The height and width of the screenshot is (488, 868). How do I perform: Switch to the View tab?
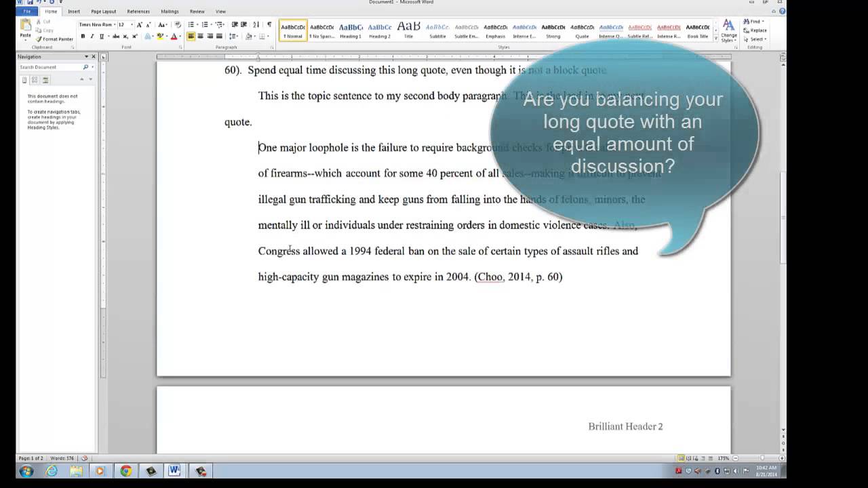pyautogui.click(x=220, y=12)
